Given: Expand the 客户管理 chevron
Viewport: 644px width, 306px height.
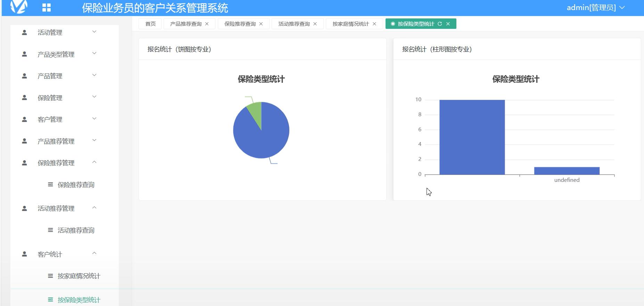Looking at the screenshot, I should 94,119.
